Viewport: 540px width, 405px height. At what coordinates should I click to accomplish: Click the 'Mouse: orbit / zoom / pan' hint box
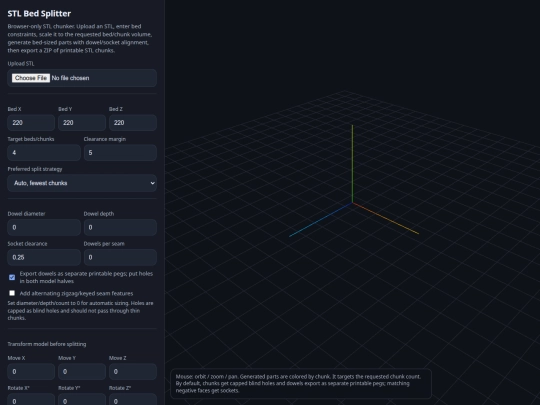coord(301,384)
